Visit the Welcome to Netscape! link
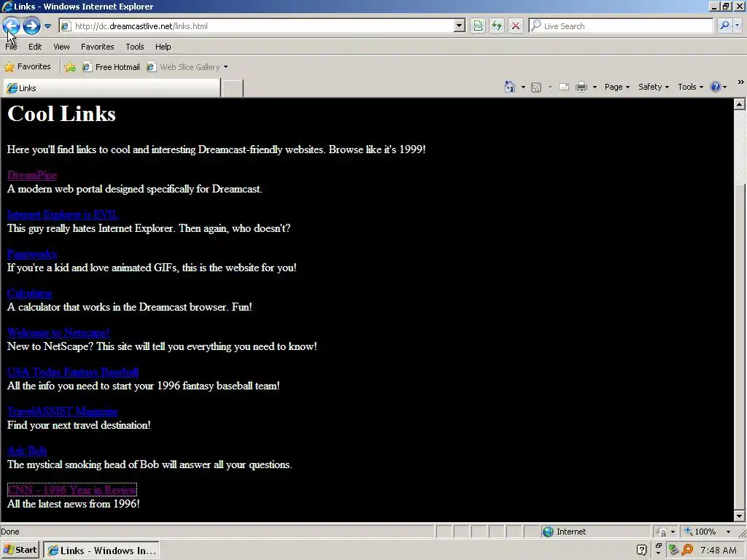The image size is (747, 560). tap(58, 332)
